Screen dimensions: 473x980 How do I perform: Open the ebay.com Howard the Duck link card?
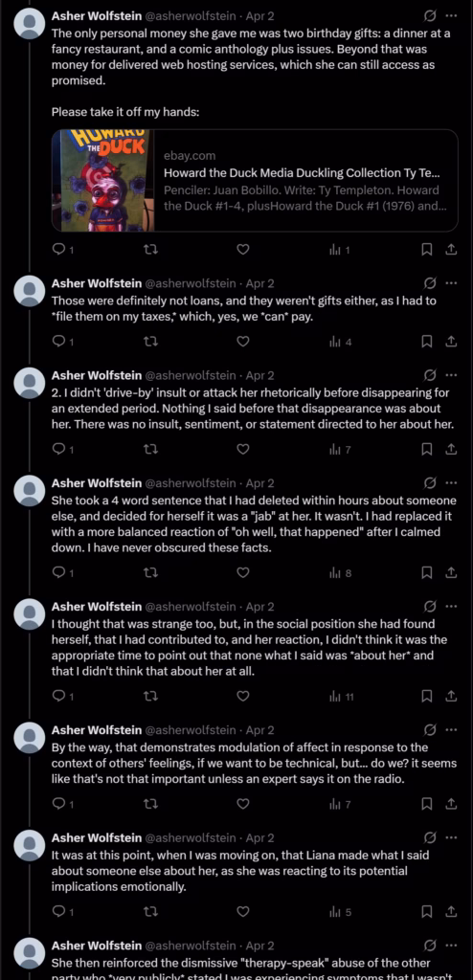coord(255,181)
